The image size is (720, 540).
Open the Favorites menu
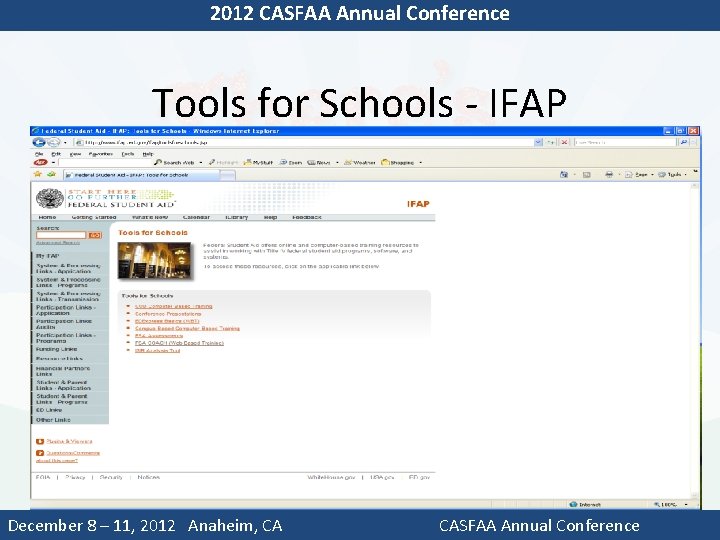click(x=100, y=154)
